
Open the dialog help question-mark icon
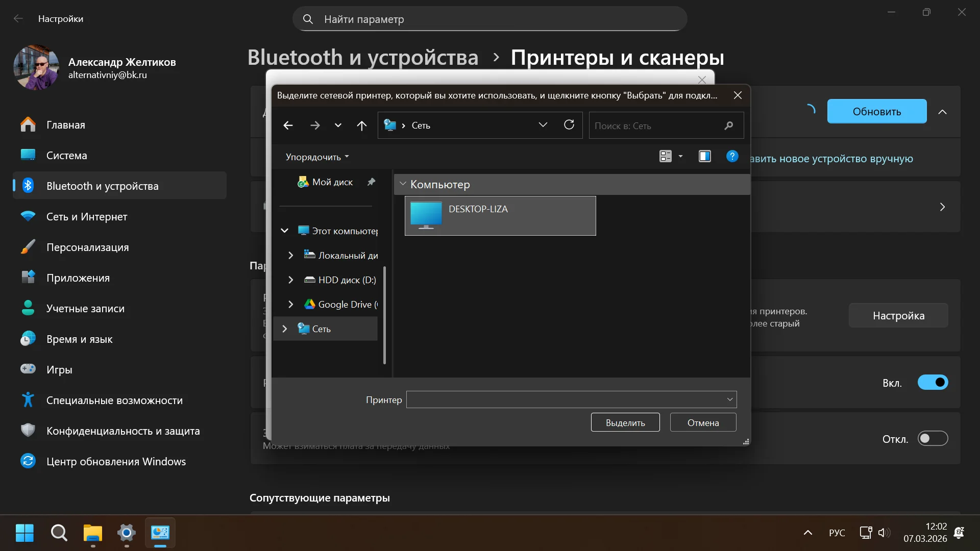(x=732, y=157)
